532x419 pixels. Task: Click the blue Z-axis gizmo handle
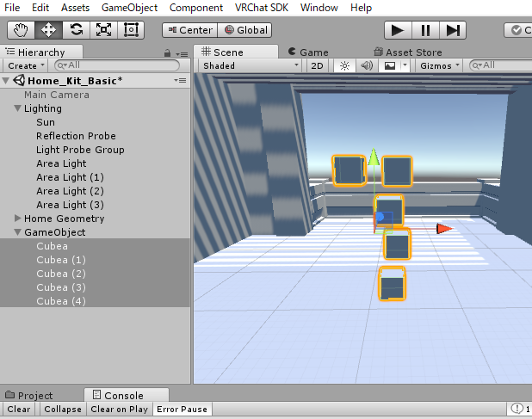[380, 217]
